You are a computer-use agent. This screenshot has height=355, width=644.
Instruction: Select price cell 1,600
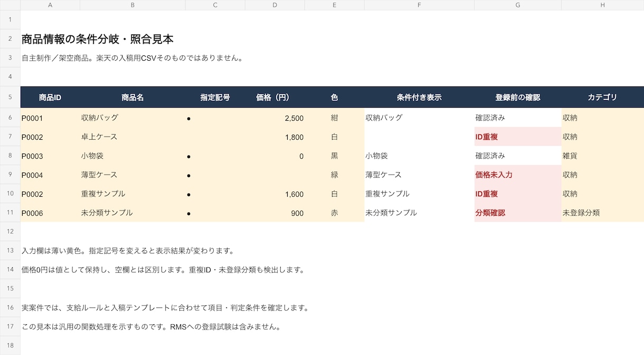pyautogui.click(x=275, y=194)
